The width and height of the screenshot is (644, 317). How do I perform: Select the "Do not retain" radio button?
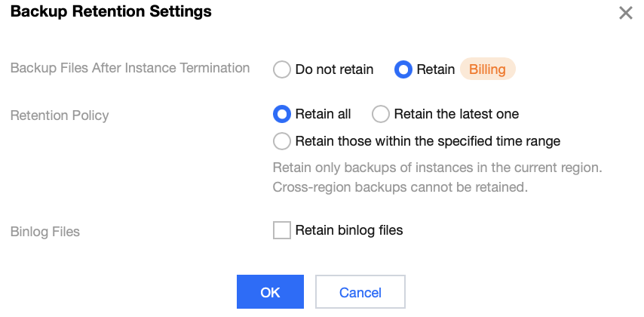282,69
